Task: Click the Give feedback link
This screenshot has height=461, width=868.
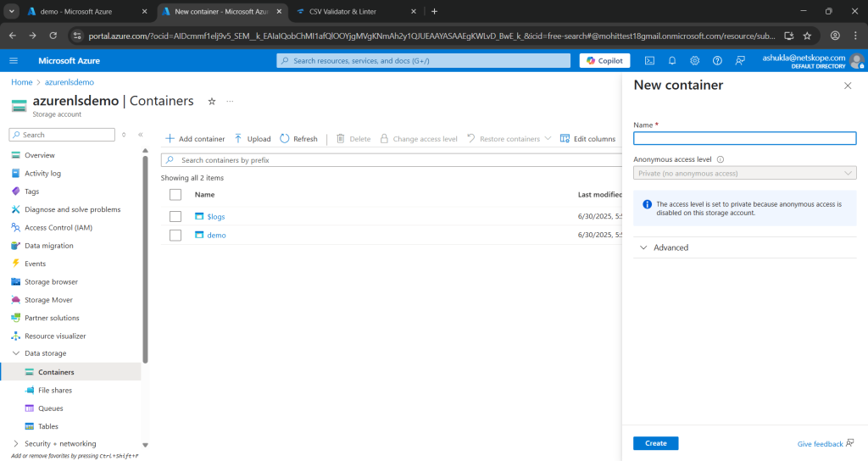Action: (x=825, y=444)
